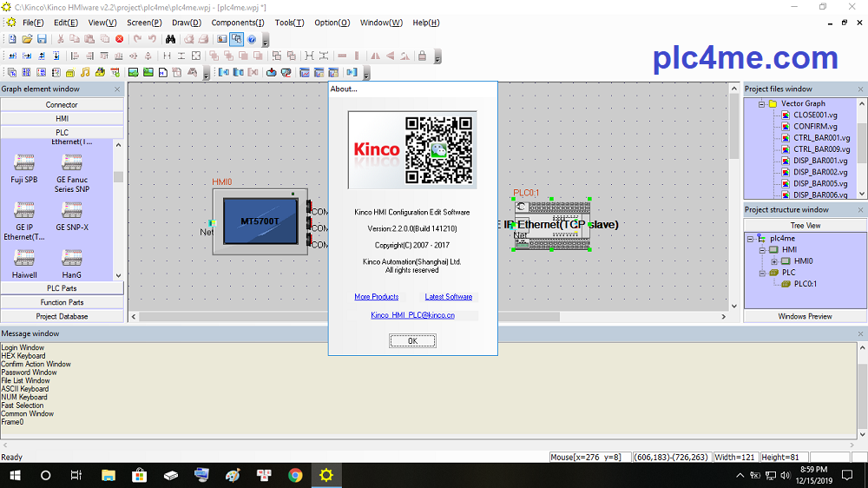
Task: Select the Haiwell PLC icon
Action: (x=24, y=258)
